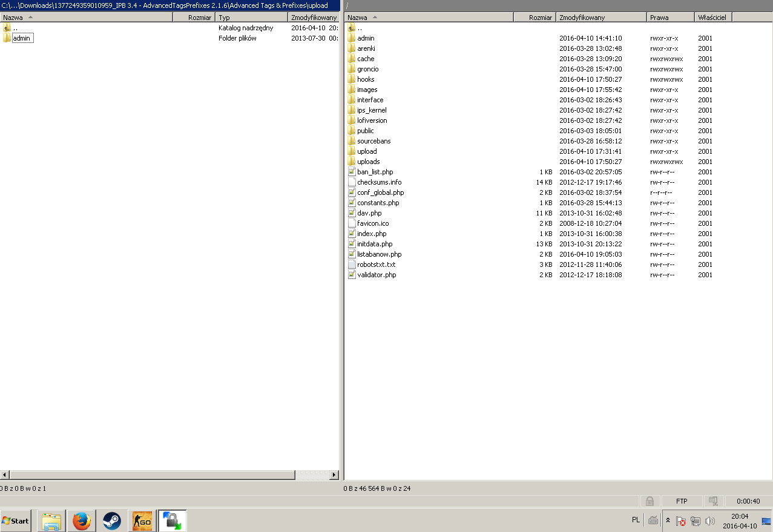Click the padlock icon in status bar
Screen dimensions: 773x532
650,501
